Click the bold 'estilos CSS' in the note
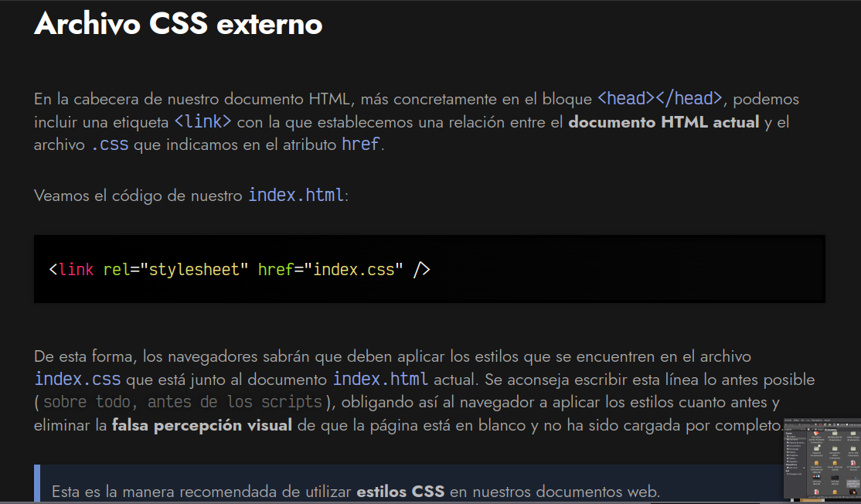 400,492
